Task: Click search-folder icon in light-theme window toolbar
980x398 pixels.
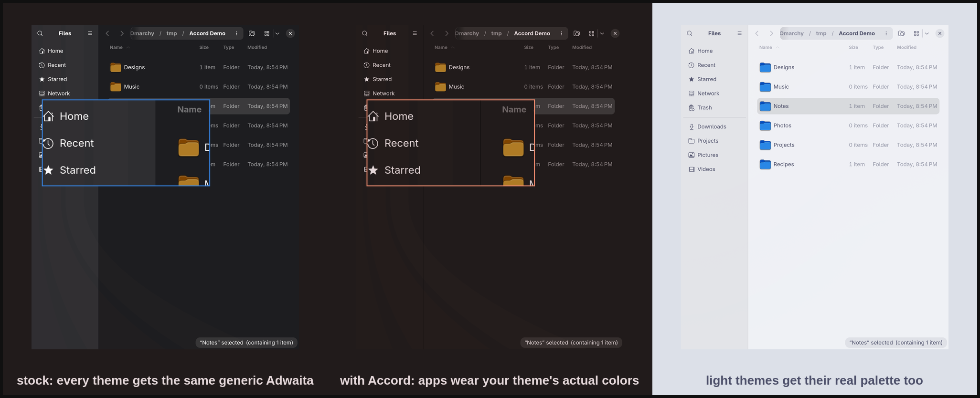Action: click(901, 33)
